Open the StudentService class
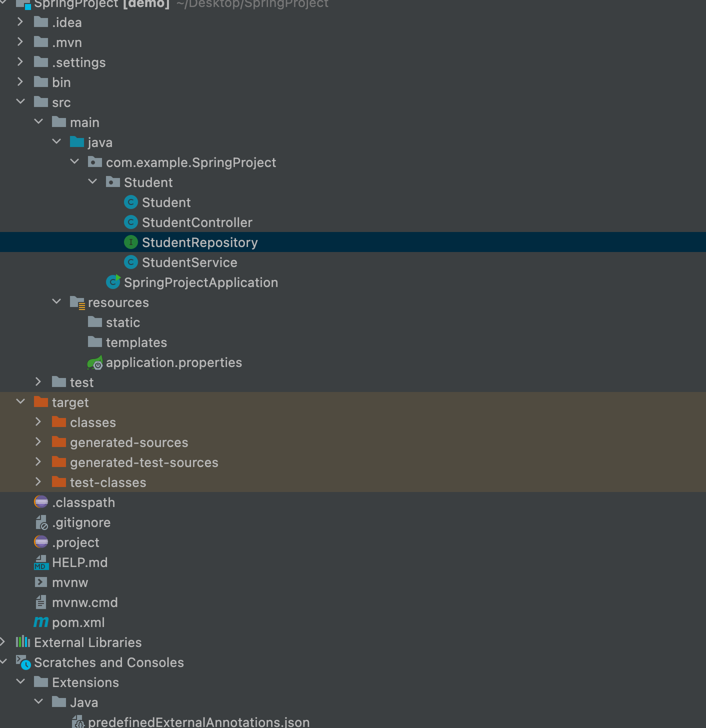 [189, 262]
